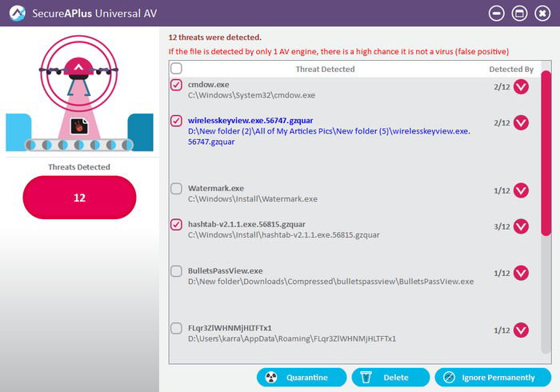Expand detection details for wirelesskeyview.exe.56747.gzquar
This screenshot has height=392, width=560.
[521, 123]
